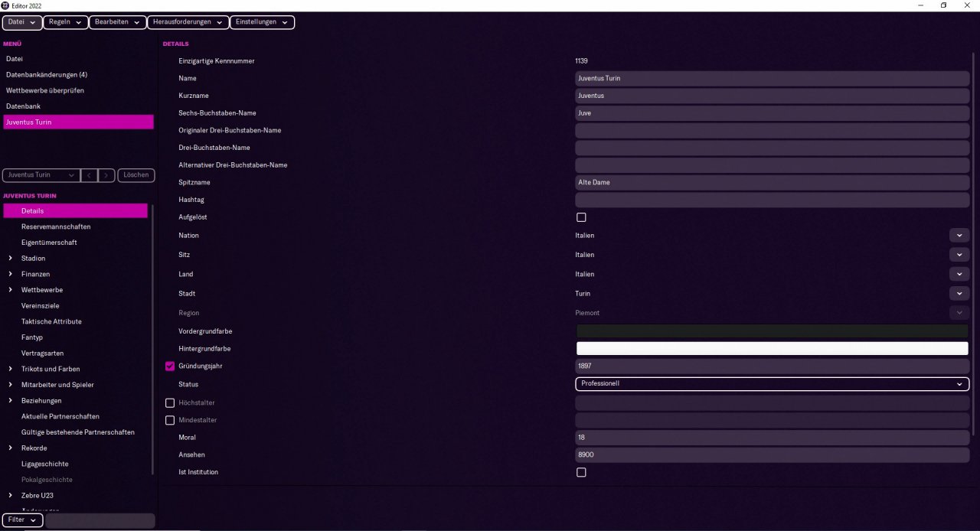Open the Nation dropdown arrow

[x=959, y=236]
